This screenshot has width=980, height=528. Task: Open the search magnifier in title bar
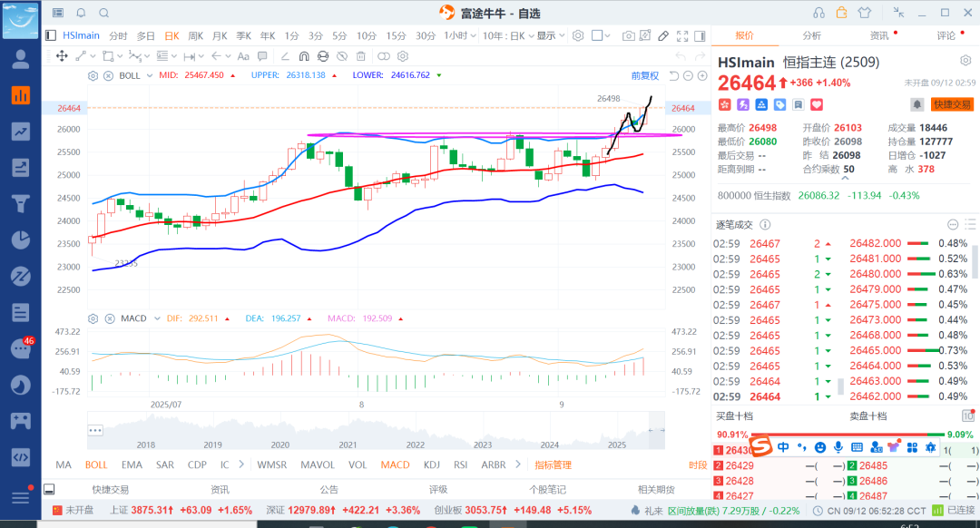(104, 13)
